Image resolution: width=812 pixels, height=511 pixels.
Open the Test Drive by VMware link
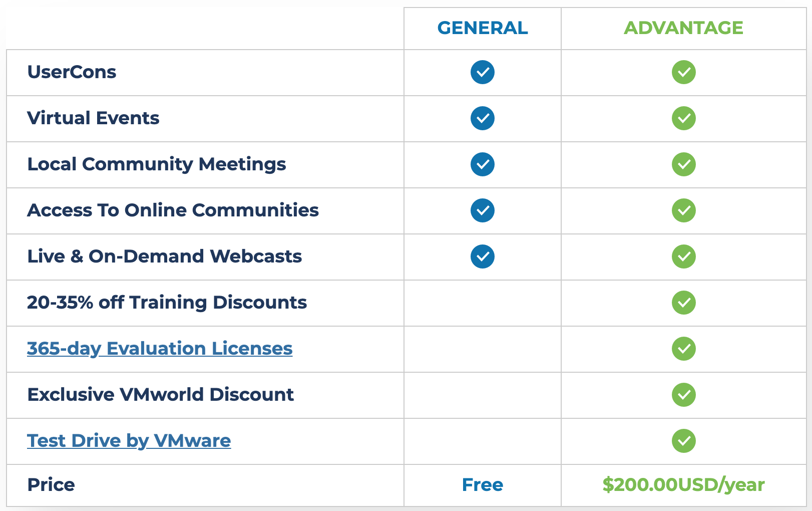pos(129,441)
